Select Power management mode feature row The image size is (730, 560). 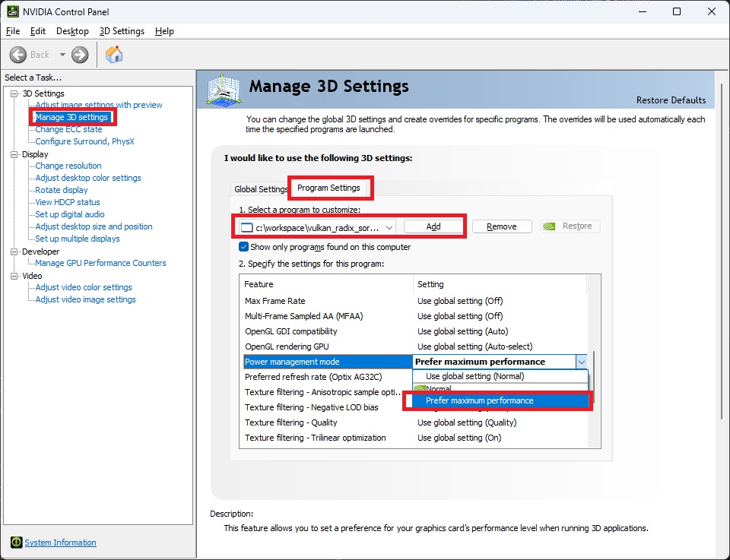click(328, 362)
